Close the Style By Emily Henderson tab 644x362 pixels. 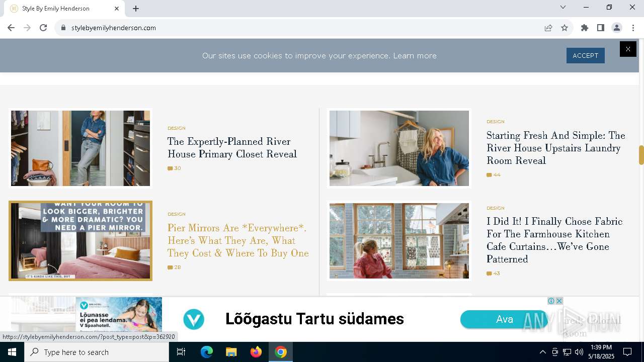(117, 9)
